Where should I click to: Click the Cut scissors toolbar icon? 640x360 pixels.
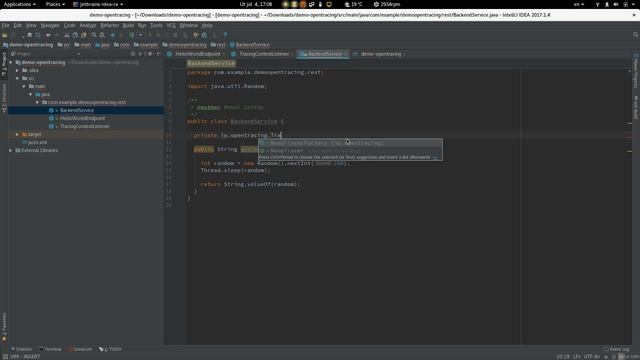coord(67,36)
